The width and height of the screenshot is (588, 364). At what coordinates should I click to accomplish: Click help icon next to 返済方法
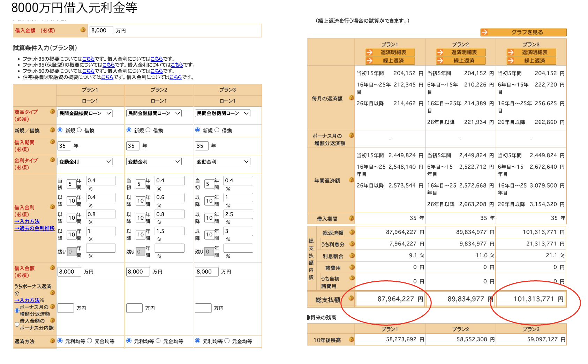52,341
